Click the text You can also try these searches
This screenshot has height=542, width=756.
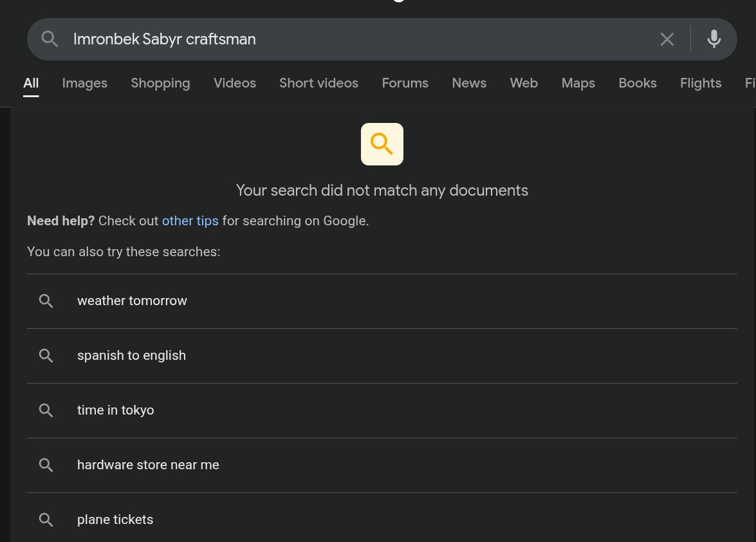(x=124, y=252)
